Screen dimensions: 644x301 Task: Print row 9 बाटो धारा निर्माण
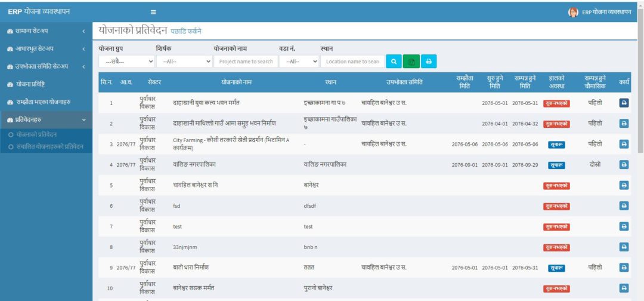pos(624,268)
